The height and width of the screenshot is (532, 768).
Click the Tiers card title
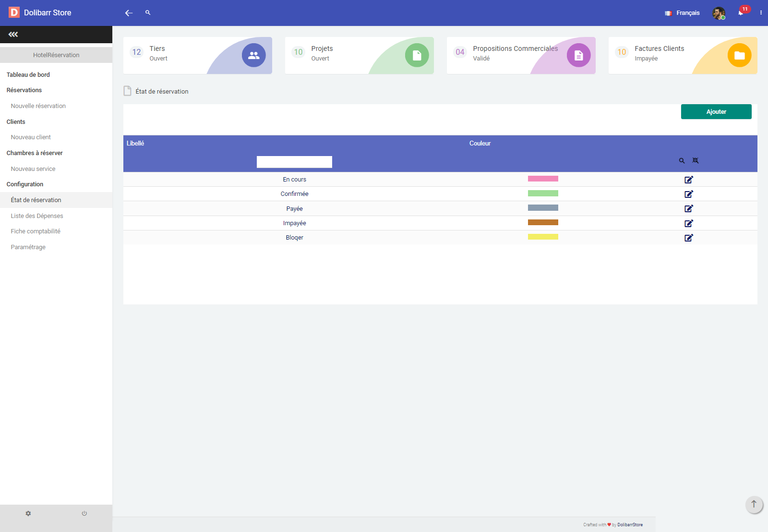157,48
